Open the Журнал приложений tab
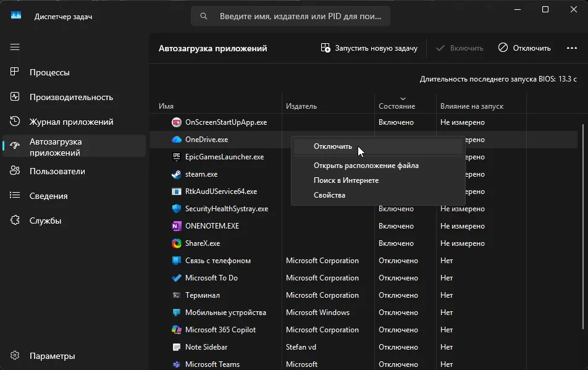The height and width of the screenshot is (370, 588). pyautogui.click(x=74, y=122)
